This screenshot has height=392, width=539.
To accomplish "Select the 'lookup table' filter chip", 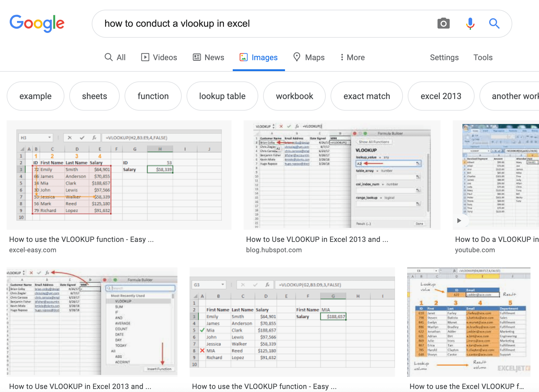I will (222, 96).
